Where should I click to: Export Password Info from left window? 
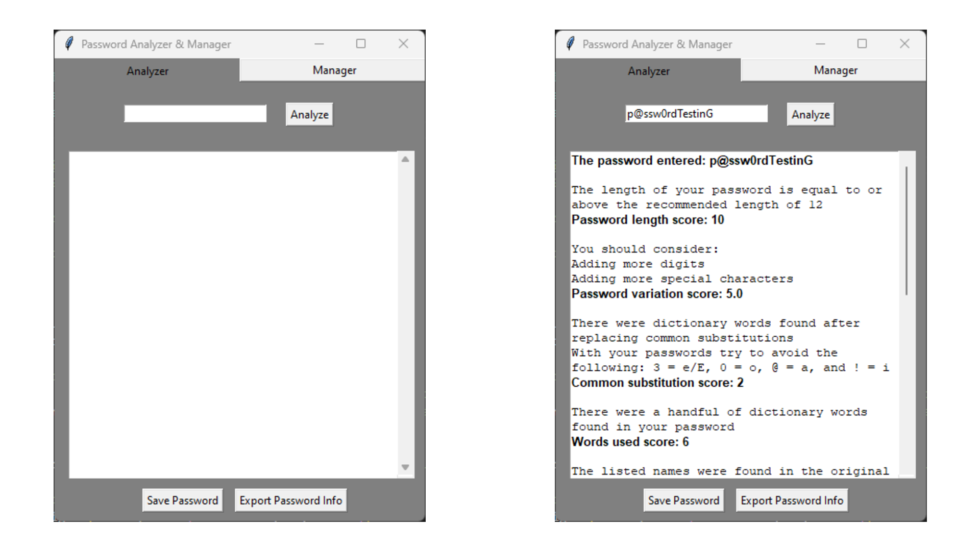290,500
